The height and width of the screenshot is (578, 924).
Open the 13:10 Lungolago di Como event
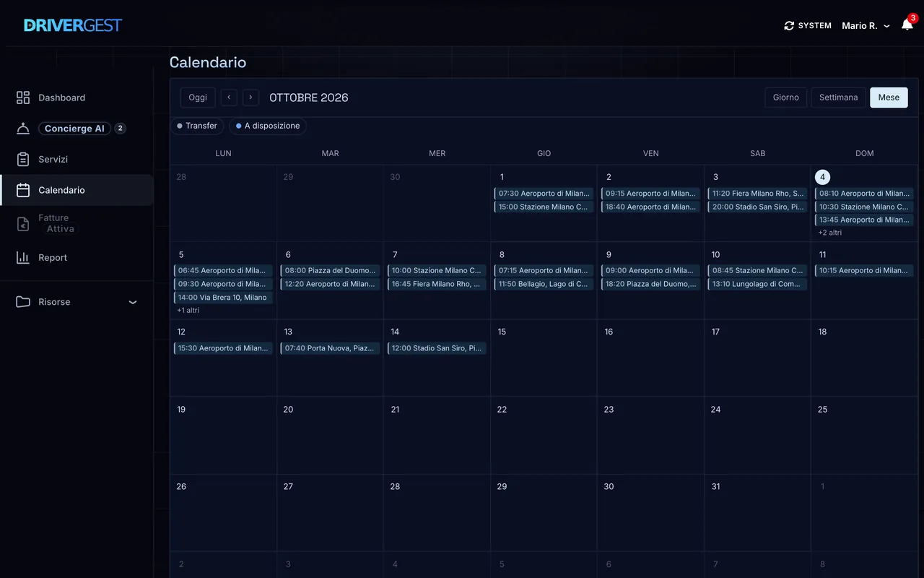point(757,284)
